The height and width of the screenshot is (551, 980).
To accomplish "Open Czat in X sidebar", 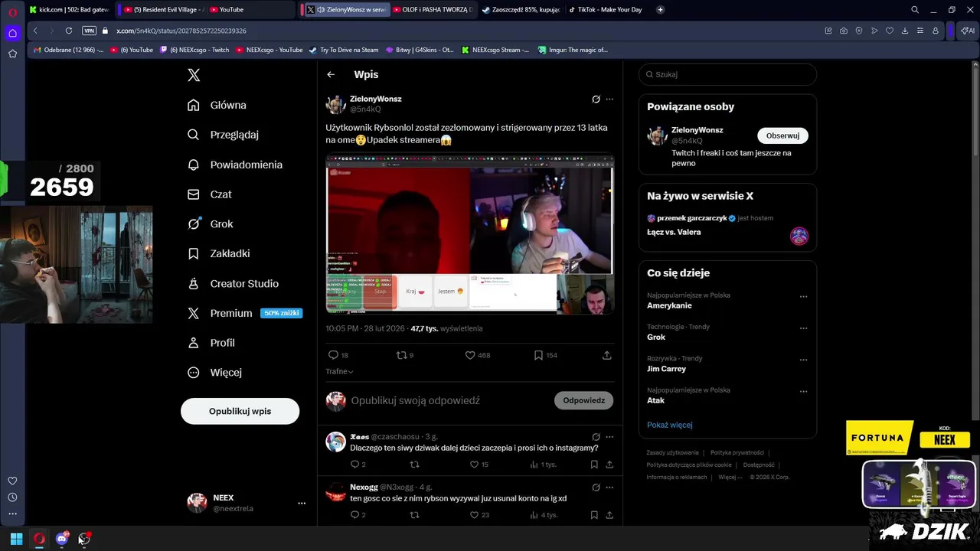I will [x=211, y=194].
